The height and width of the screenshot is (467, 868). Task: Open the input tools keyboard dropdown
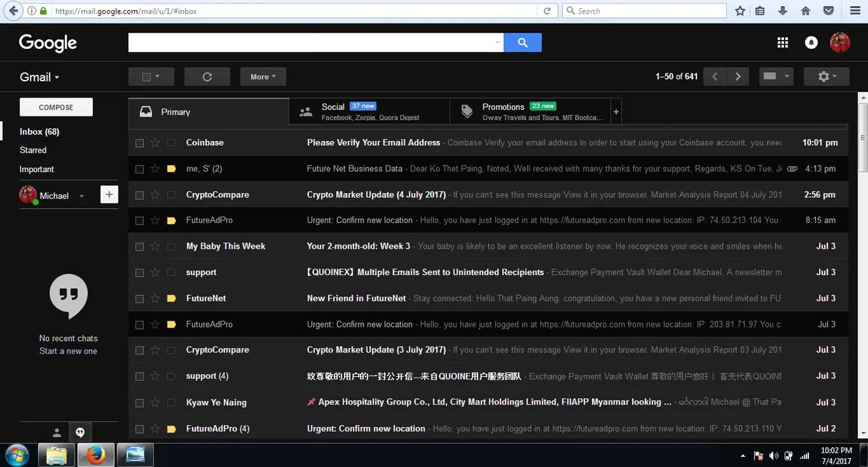(x=775, y=77)
